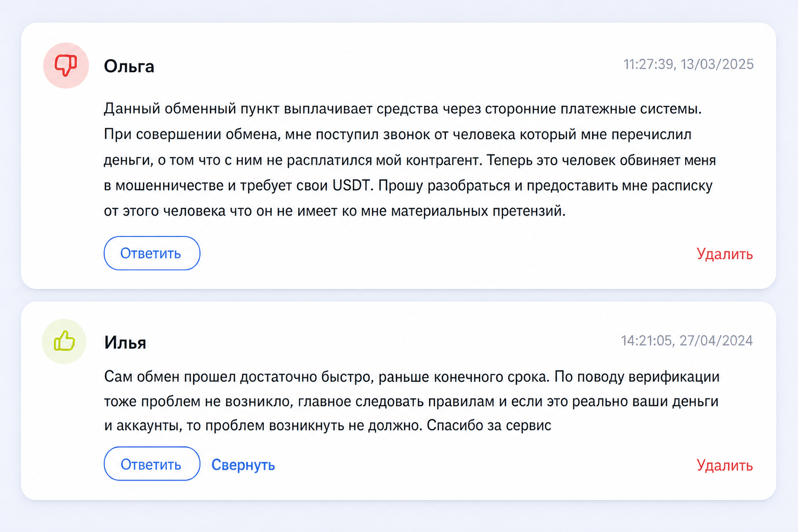
Task: Delete Ольга's review with Удалить
Action: pos(725,254)
